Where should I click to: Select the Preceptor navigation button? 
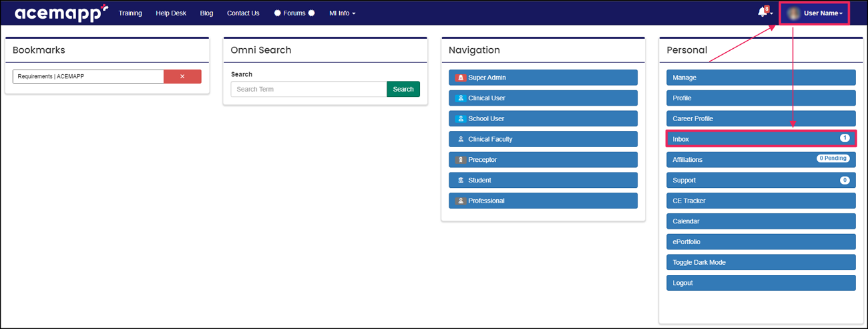pos(543,160)
